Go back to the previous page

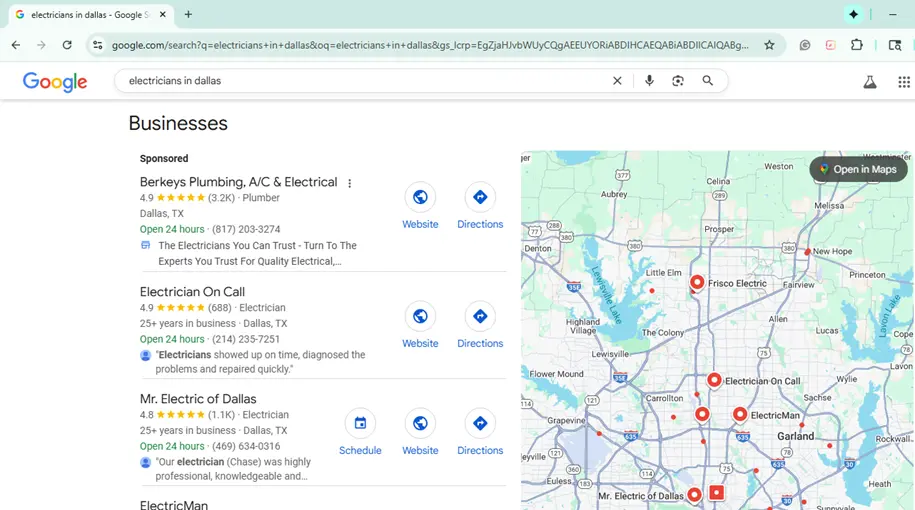[x=16, y=45]
